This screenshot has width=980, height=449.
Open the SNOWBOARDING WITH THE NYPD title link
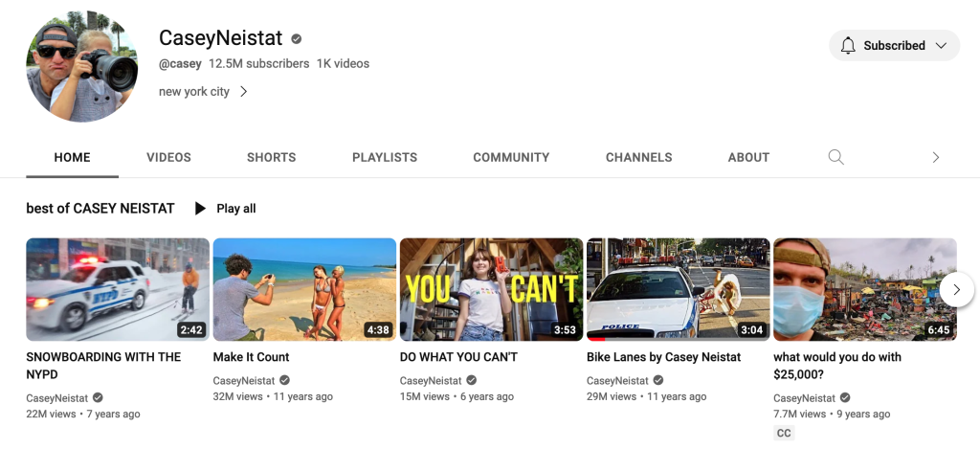coord(103,366)
